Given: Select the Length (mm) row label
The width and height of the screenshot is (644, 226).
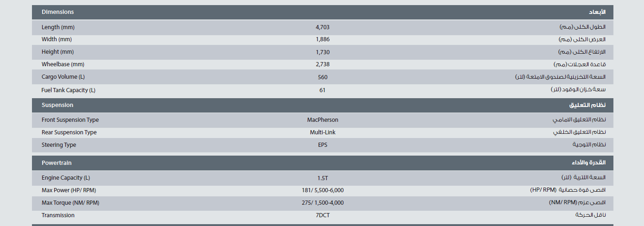Looking at the screenshot, I should (x=58, y=27).
